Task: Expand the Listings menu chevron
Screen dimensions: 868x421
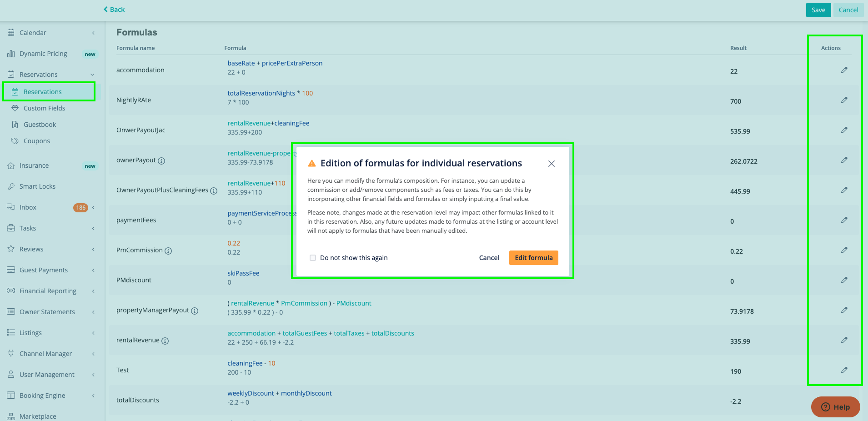Action: (x=93, y=333)
